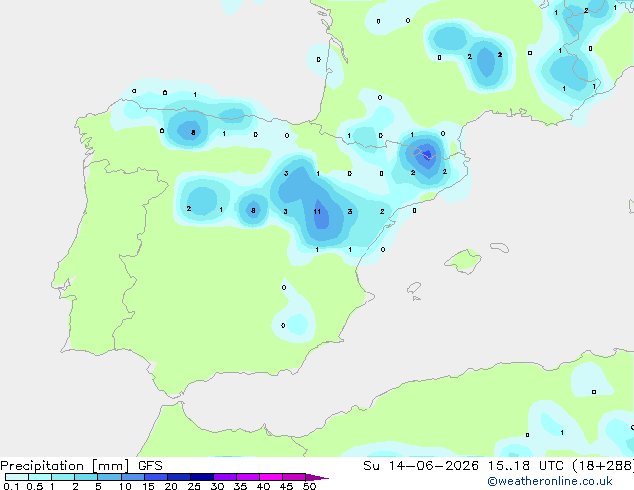Viewport: 634px width, 490px height.
Task: Click the Mallorca island outline
Action: pyautogui.click(x=463, y=261)
